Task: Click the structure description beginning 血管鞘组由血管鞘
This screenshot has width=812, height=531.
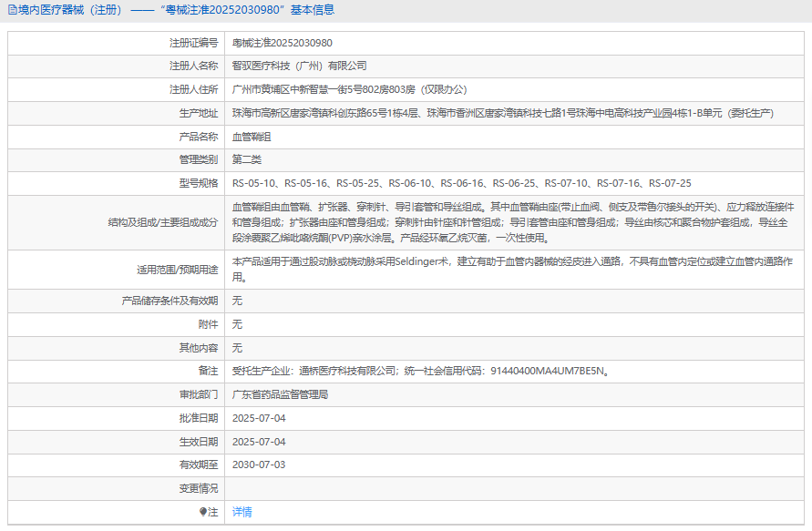Action: [x=513, y=222]
